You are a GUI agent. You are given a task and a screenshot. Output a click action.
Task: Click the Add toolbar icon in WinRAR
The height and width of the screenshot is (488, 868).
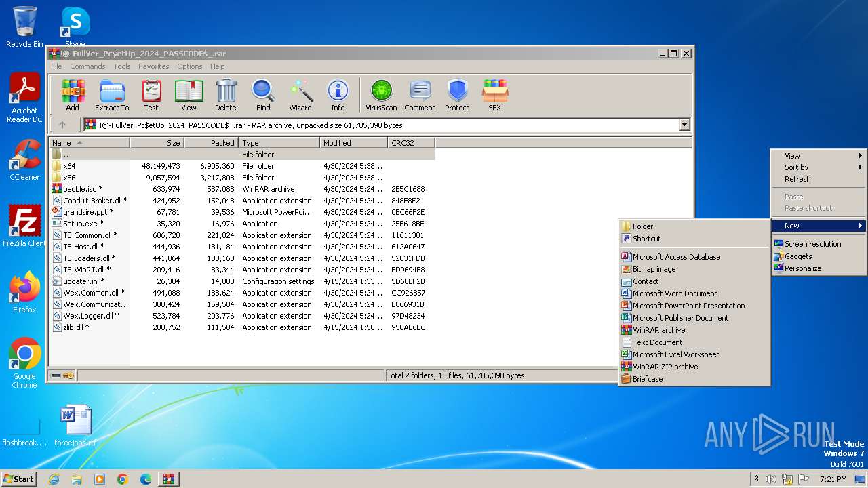click(73, 96)
